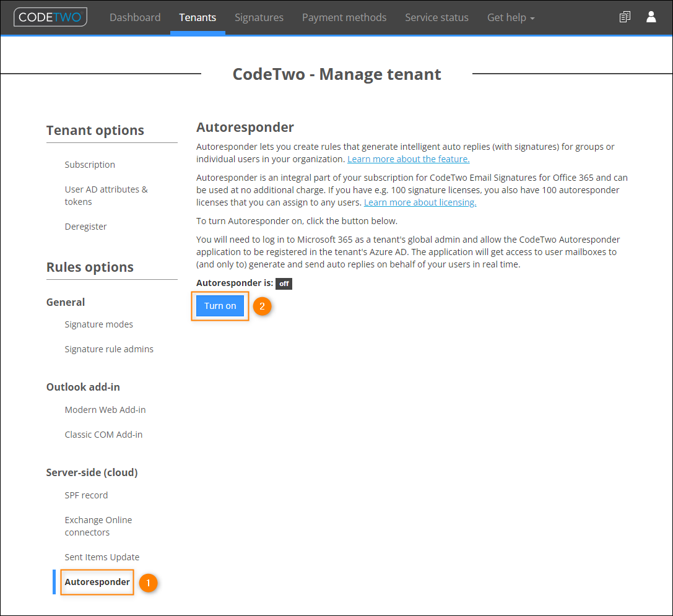The image size is (673, 616).
Task: Click the Autoresponder off status badge
Action: (284, 284)
